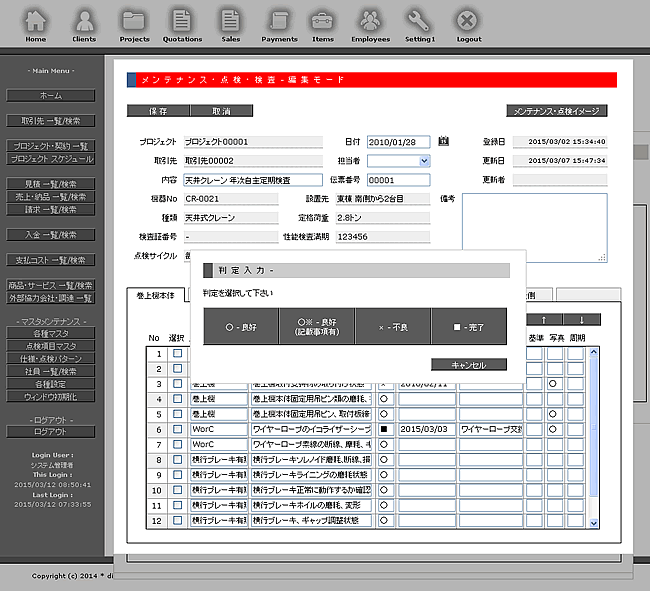650x591 pixels.
Task: Open 外部協力会社・調達 一覧 menu item
Action: (x=51, y=298)
